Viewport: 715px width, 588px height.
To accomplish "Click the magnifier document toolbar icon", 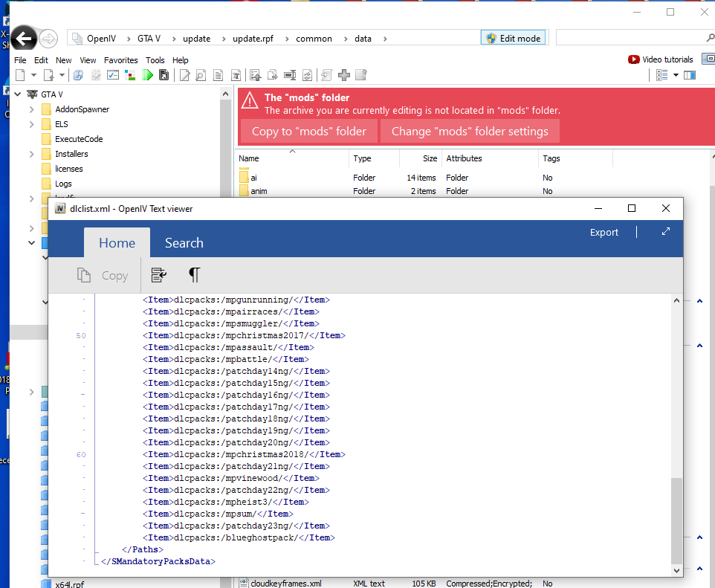I will pyautogui.click(x=201, y=75).
